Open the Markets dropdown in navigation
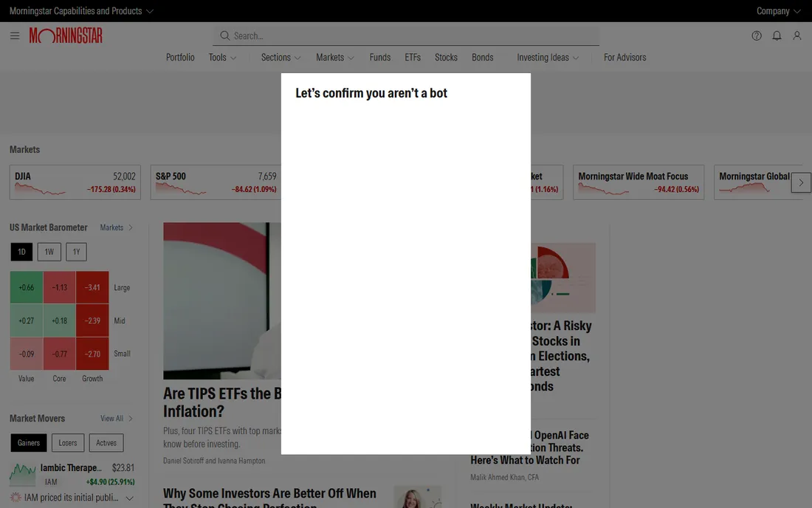Viewport: 812px width, 508px height. tap(335, 58)
